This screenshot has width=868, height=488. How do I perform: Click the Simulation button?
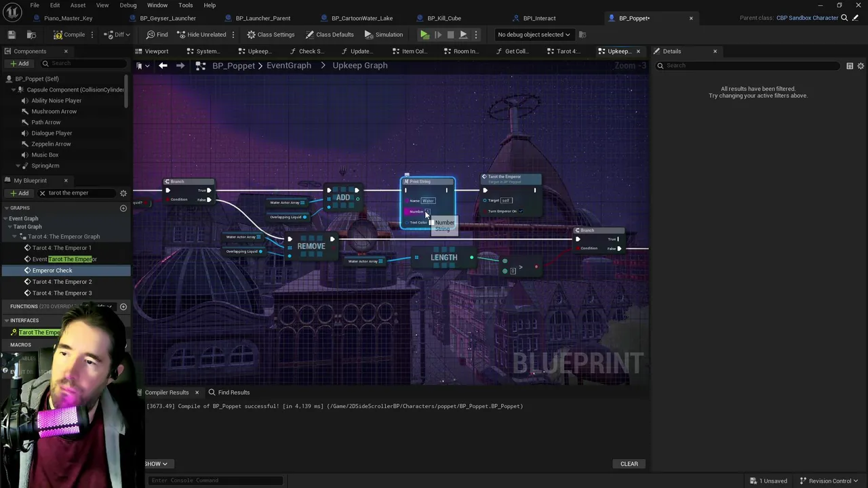[x=384, y=35]
